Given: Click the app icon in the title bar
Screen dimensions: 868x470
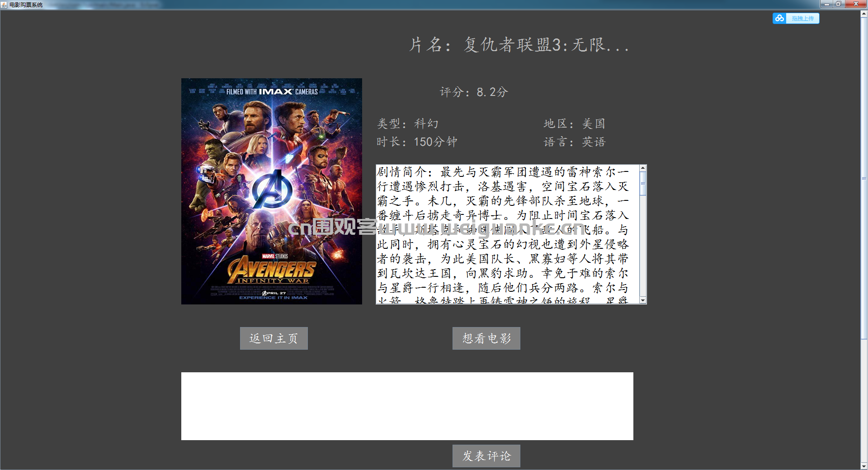Looking at the screenshot, I should pyautogui.click(x=4, y=5).
